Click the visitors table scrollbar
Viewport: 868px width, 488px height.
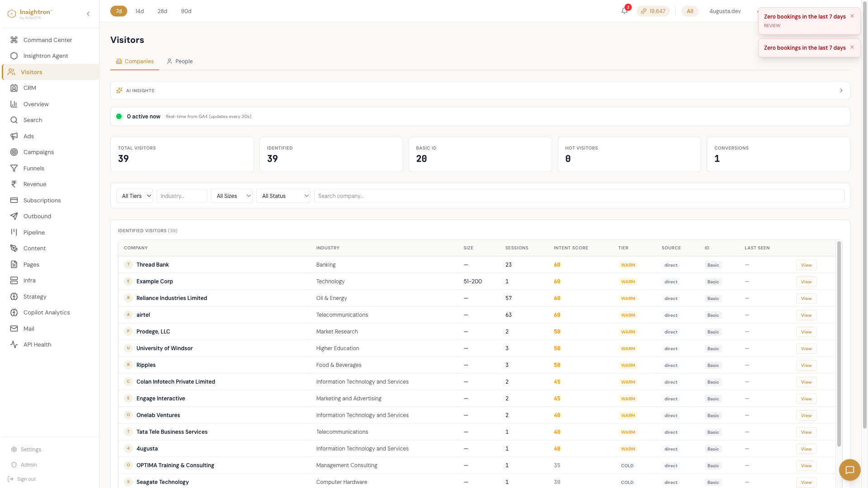[x=839, y=343]
